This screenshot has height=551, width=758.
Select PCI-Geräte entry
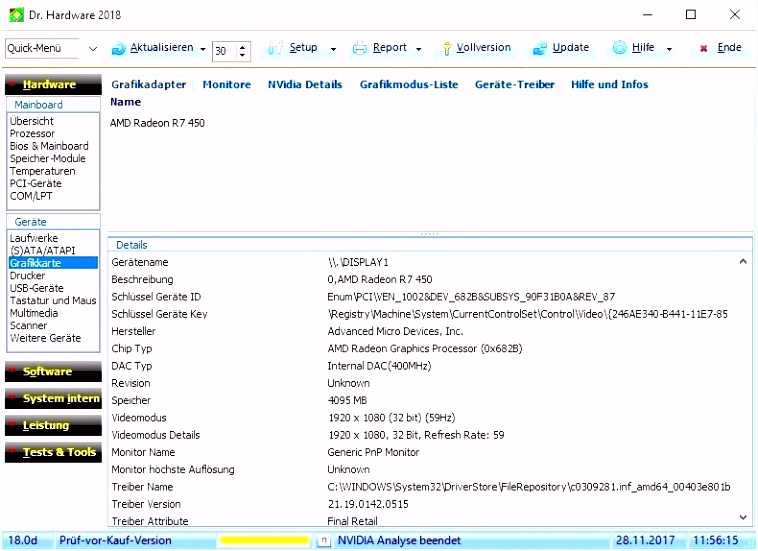click(x=36, y=184)
